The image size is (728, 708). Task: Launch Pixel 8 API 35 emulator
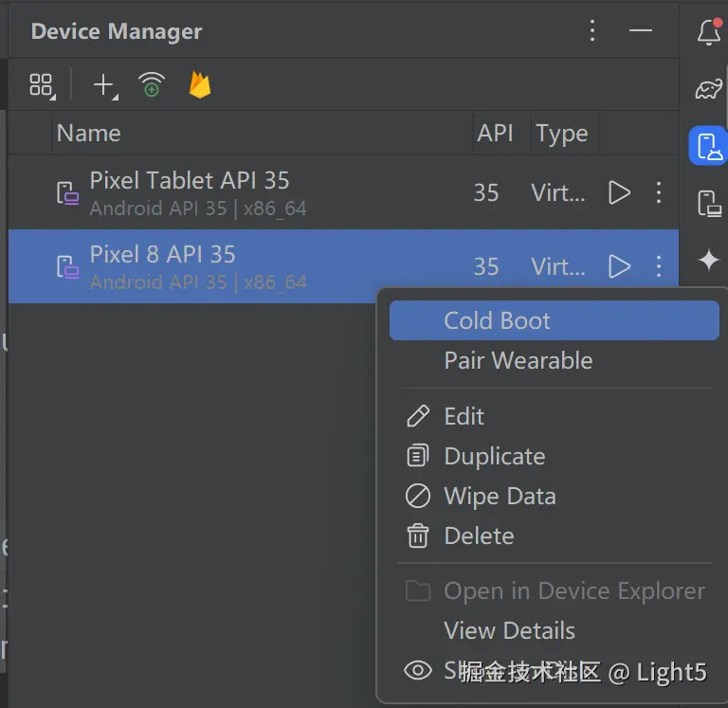coord(619,266)
